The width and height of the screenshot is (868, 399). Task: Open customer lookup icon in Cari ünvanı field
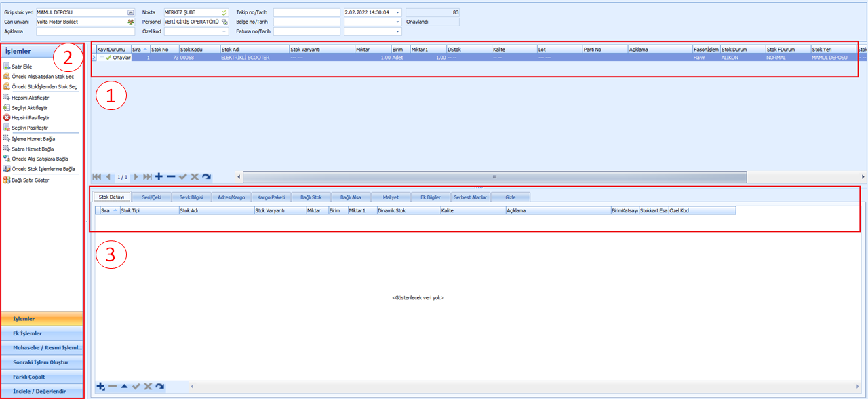130,22
